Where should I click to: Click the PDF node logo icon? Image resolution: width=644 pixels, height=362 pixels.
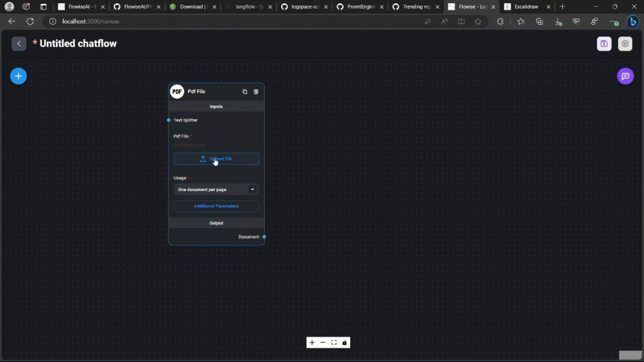[177, 92]
